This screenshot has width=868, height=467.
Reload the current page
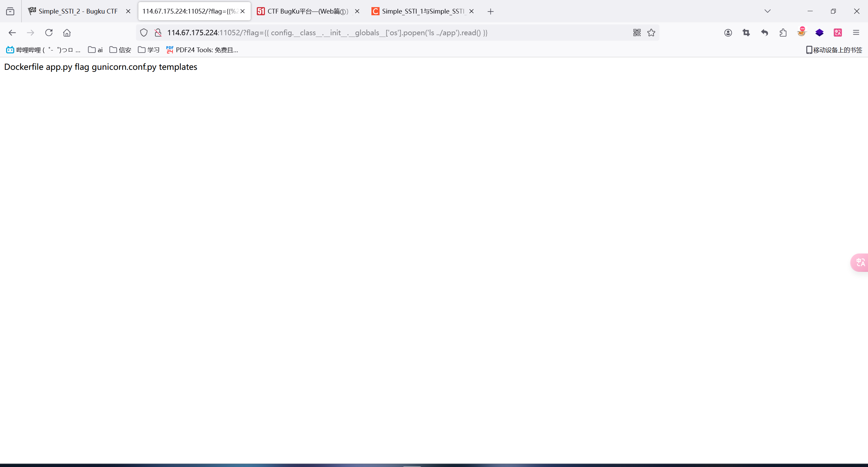pos(49,33)
